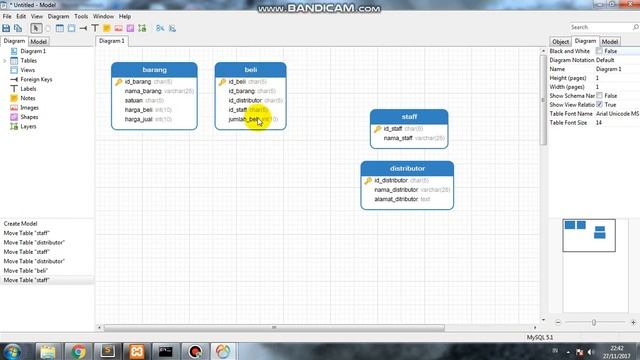Open the File menu

click(x=7, y=16)
